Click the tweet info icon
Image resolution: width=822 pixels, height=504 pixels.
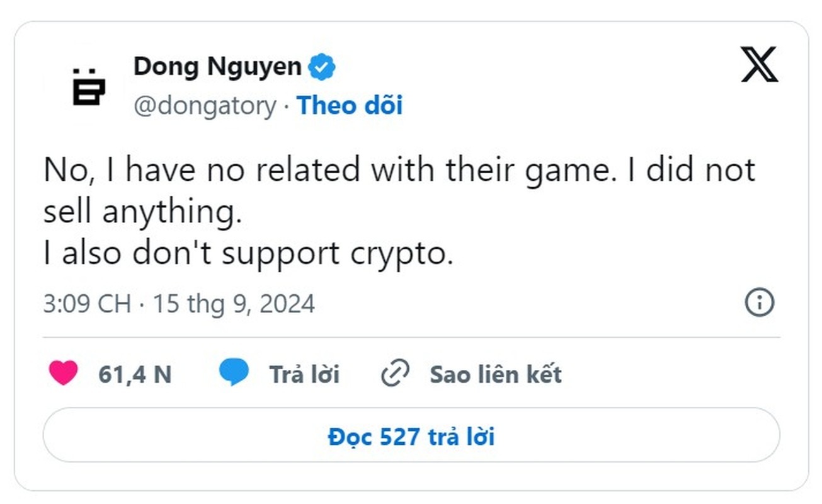(759, 304)
